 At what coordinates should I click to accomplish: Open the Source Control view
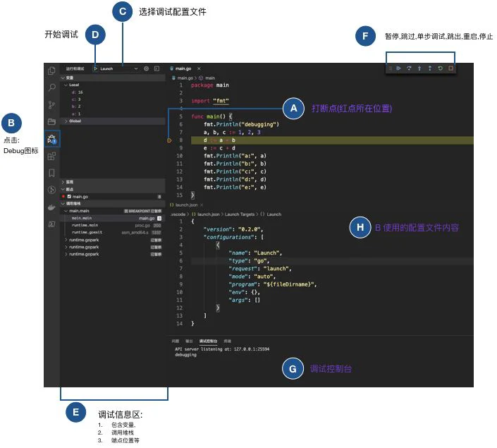(51, 105)
